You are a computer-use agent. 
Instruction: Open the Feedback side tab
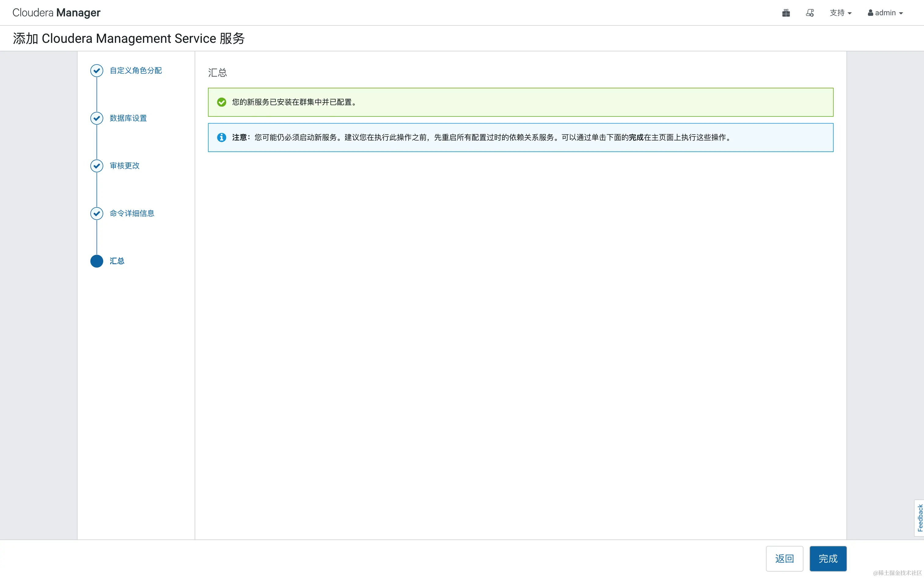click(919, 518)
